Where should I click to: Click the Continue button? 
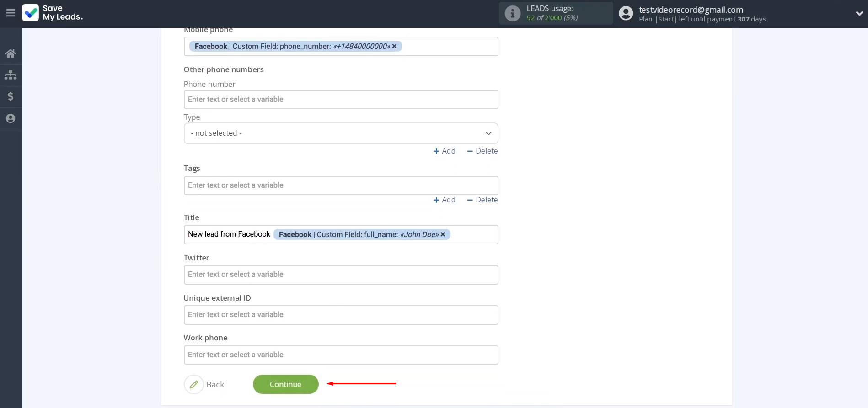(285, 384)
